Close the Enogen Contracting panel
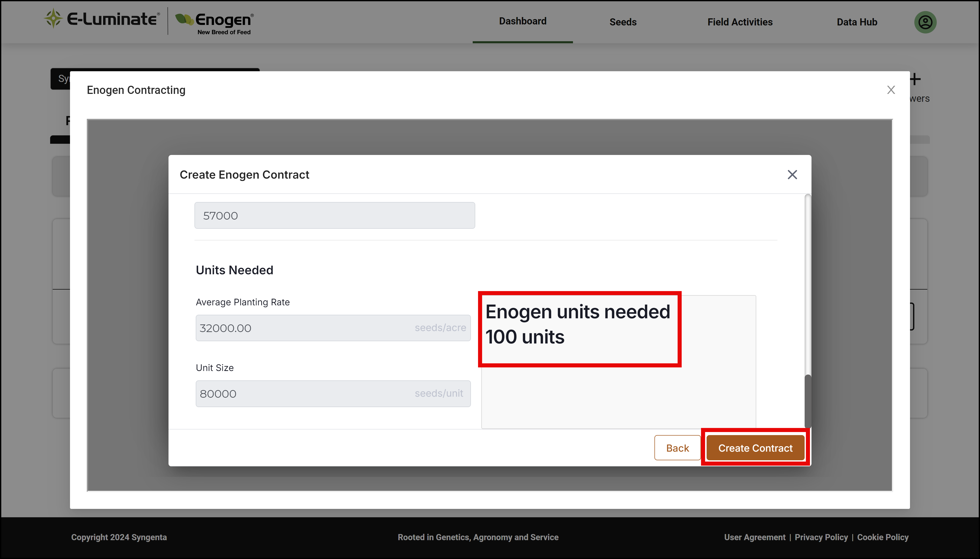Screen dimensions: 980x559 coord(891,90)
